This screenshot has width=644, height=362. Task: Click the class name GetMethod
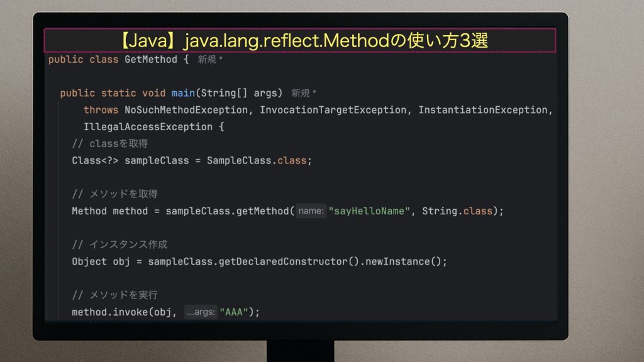click(x=151, y=60)
